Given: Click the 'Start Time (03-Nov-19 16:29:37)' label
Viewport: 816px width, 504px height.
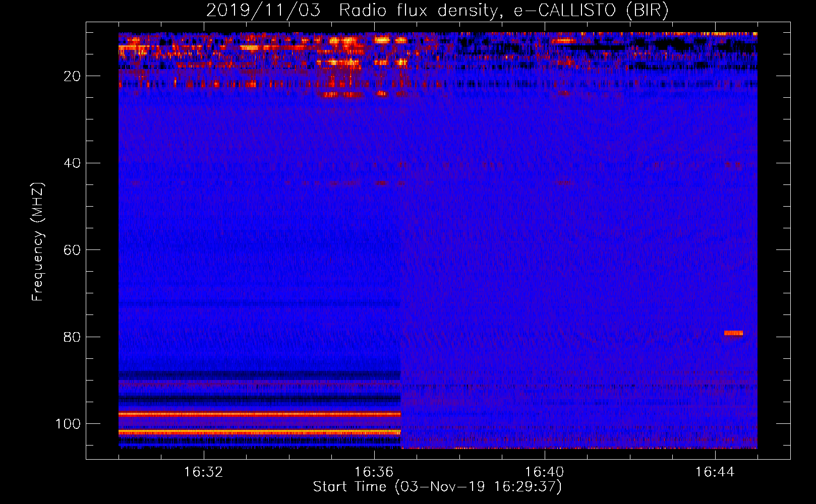Looking at the screenshot, I should [x=437, y=487].
